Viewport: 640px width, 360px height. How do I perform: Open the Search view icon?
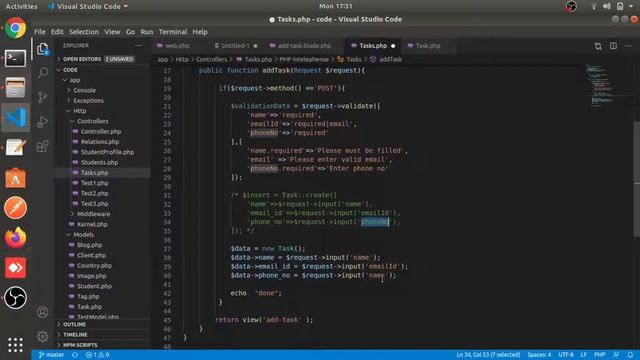43,73
